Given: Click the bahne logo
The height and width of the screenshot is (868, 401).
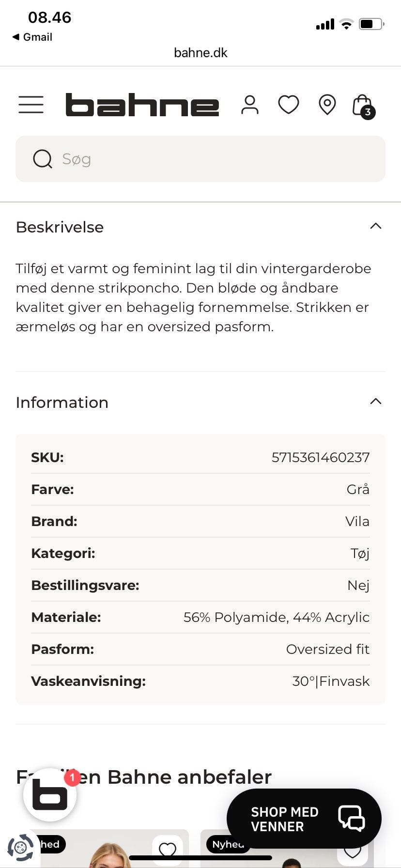Looking at the screenshot, I should 142,105.
